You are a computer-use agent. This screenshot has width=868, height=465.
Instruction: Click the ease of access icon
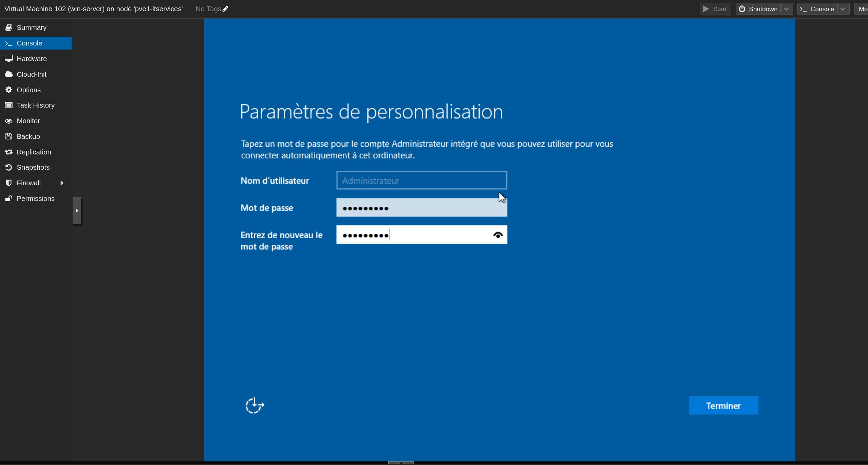coord(254,406)
